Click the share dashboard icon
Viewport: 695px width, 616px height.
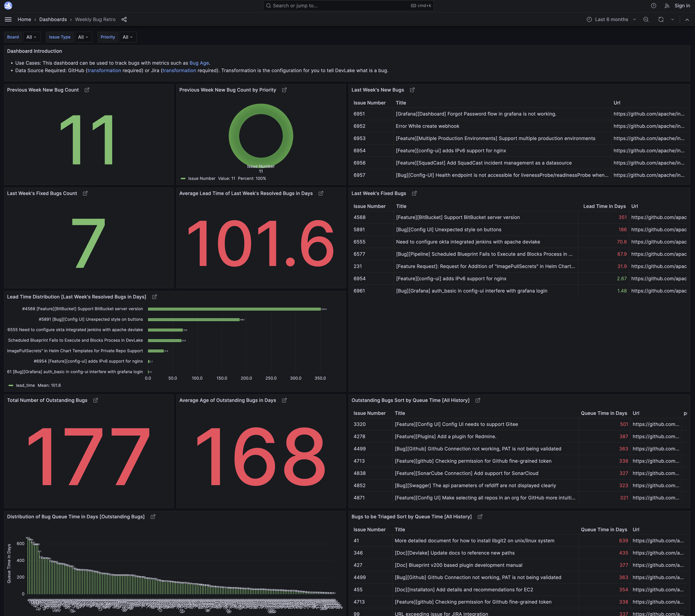(124, 19)
